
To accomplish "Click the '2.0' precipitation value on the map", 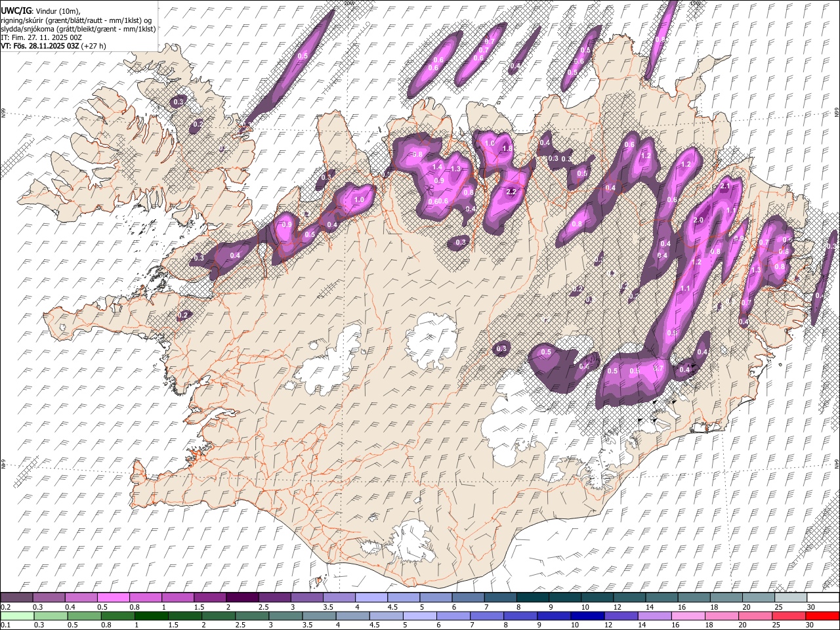I will pos(698,220).
